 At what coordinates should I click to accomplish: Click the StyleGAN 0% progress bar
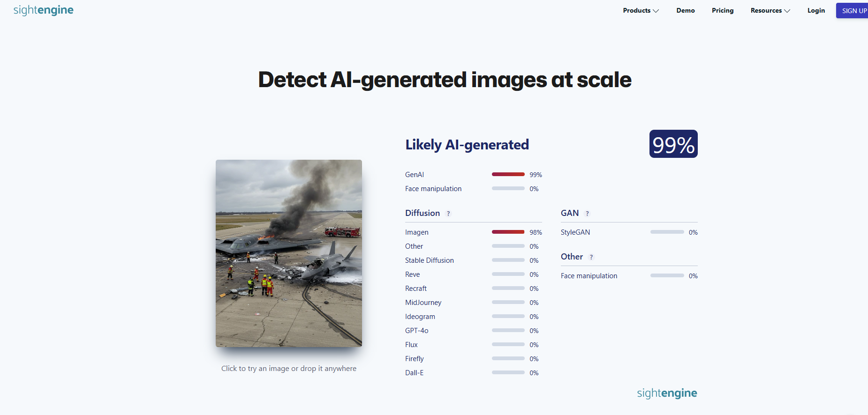(x=667, y=232)
